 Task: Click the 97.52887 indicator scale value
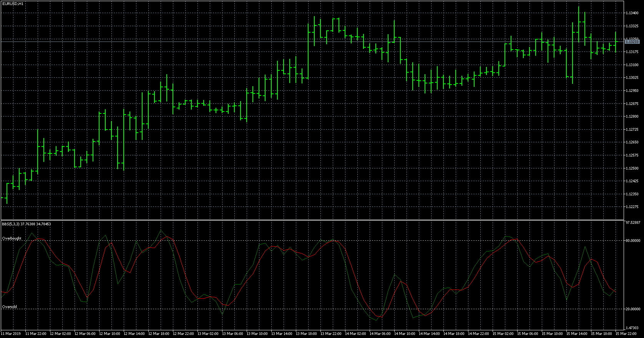coord(633,223)
